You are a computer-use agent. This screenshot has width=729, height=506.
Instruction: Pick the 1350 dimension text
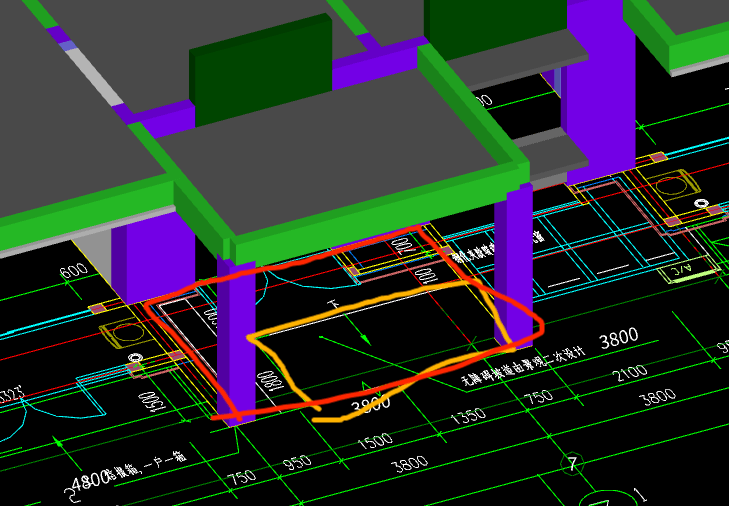click(468, 416)
